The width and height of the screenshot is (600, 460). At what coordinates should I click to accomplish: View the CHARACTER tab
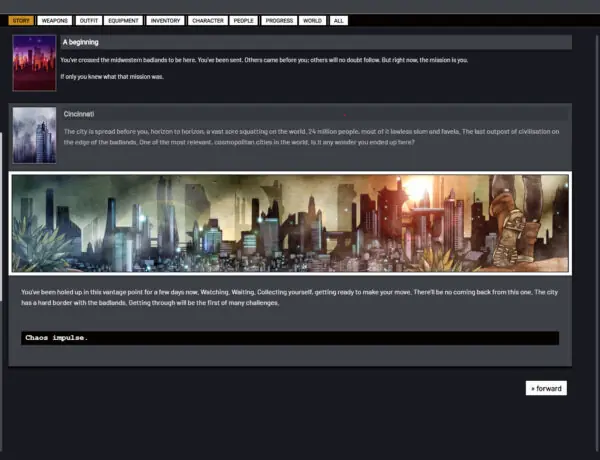point(207,20)
